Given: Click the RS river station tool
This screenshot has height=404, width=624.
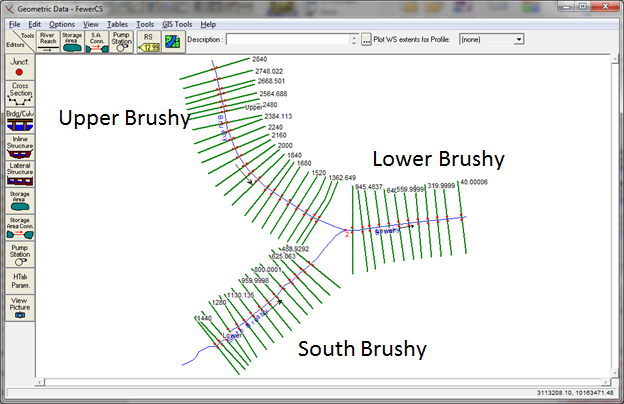Looking at the screenshot, I should click(x=148, y=40).
